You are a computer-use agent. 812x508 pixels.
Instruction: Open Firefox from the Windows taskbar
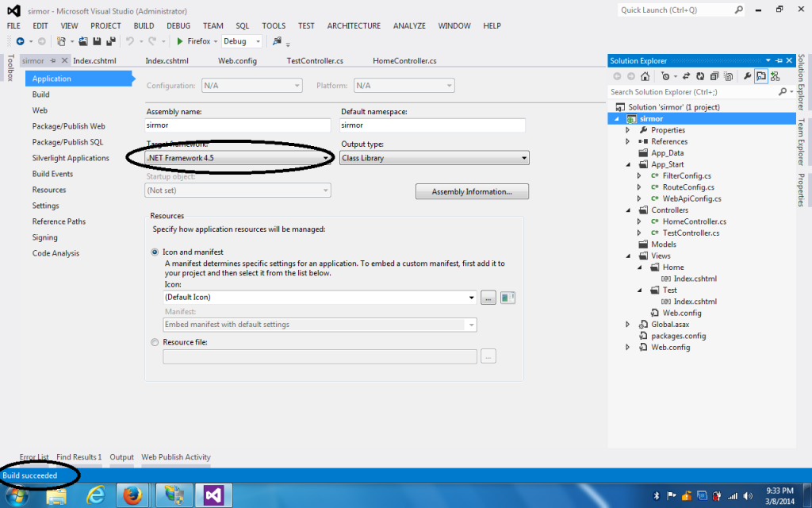click(132, 495)
